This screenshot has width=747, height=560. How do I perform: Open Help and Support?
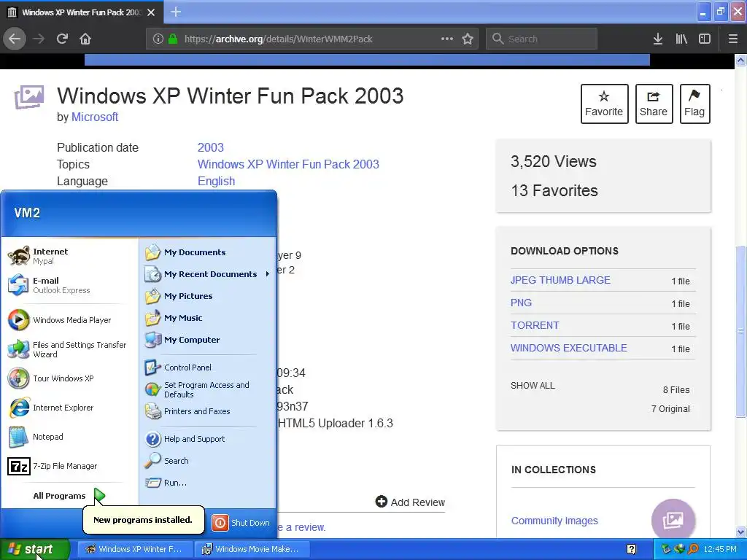(207, 438)
